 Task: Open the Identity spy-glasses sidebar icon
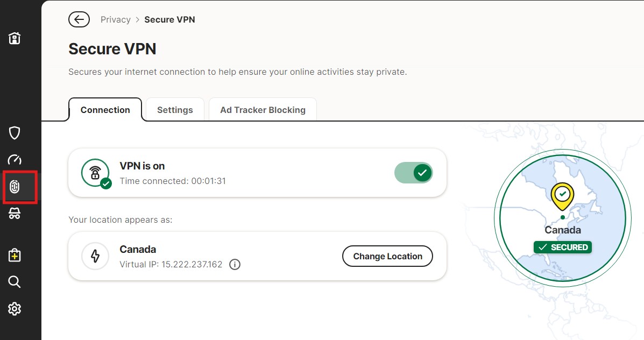click(15, 213)
